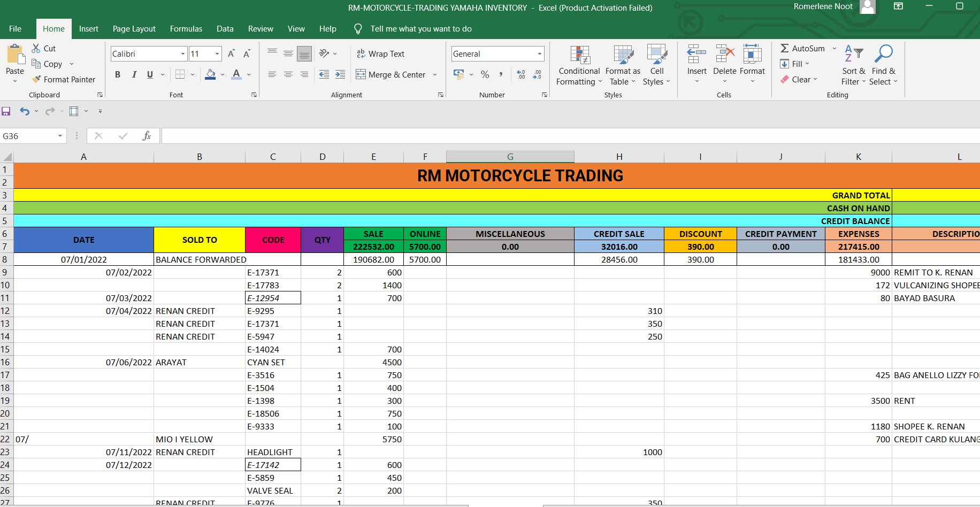Toggle Center horizontal alignment
Viewport: 980px width, 507px height.
[x=288, y=74]
